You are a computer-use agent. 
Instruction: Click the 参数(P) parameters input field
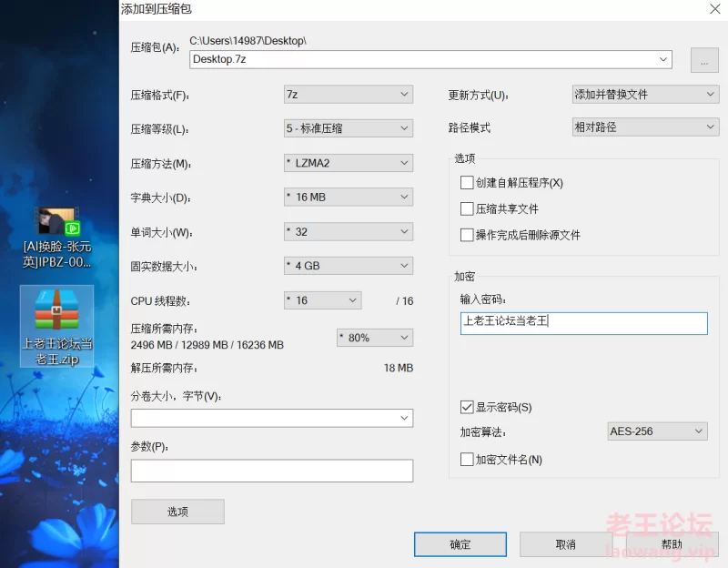(271, 471)
